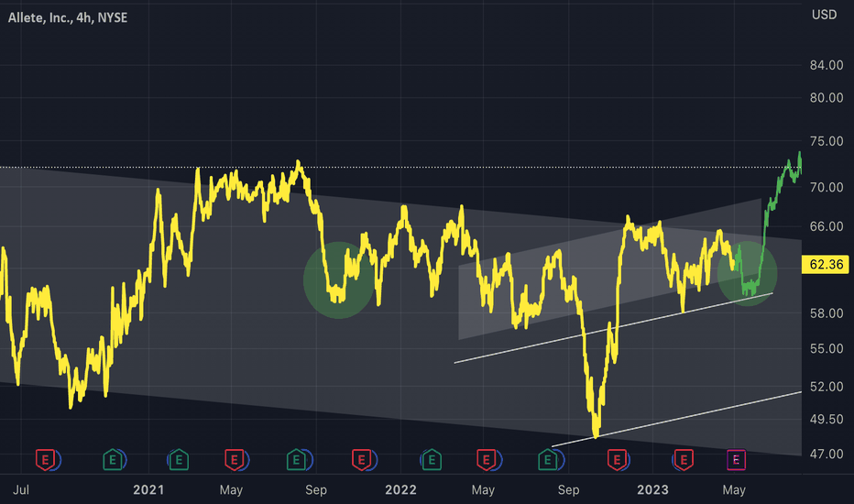Click the 58.00 price axis label
Viewport: 854px width, 504px height.
coord(827,313)
